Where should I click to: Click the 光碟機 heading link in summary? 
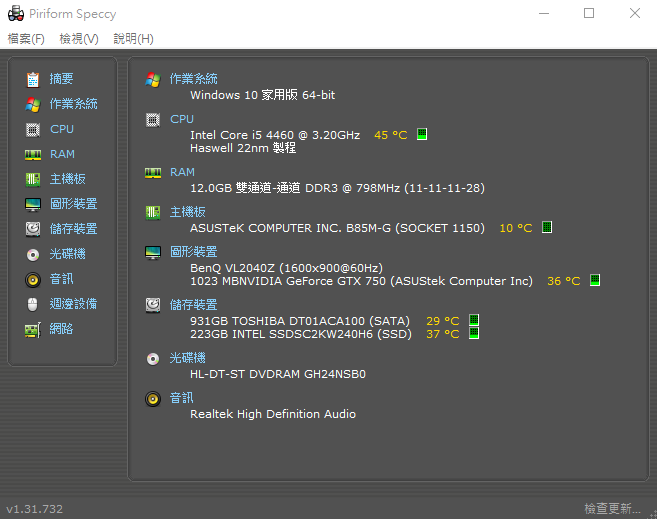(x=187, y=358)
